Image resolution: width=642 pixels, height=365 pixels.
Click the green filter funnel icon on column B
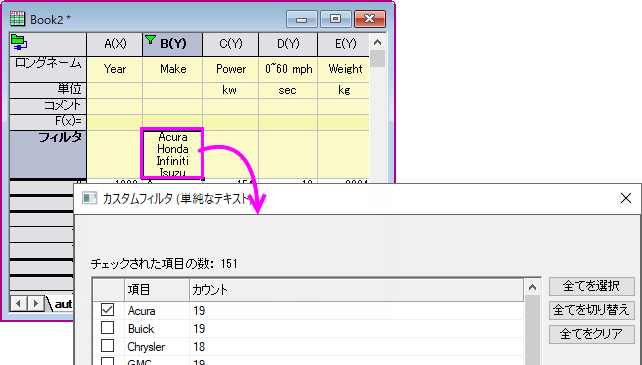(151, 40)
